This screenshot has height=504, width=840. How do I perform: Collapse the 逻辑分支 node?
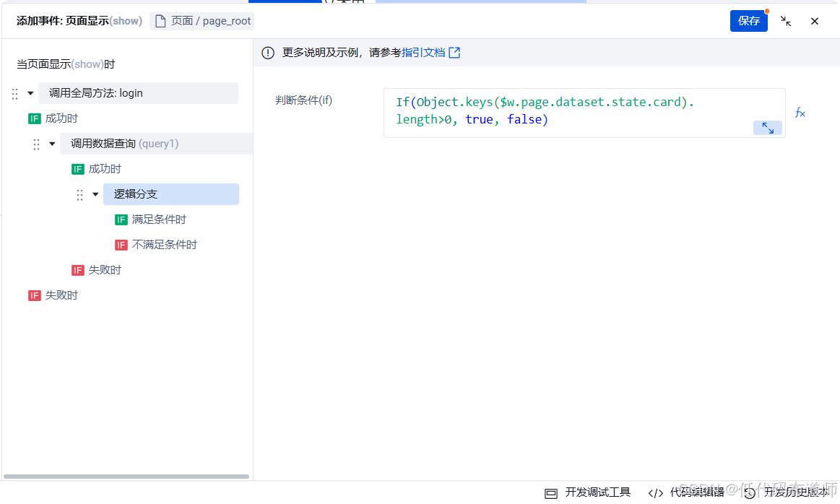click(95, 194)
